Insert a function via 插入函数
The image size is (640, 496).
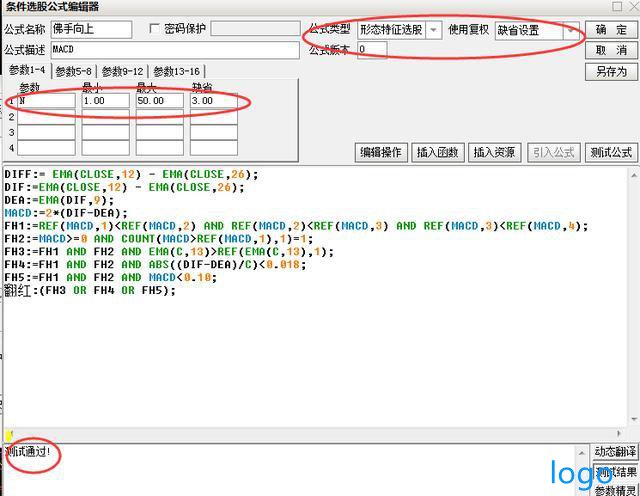[x=438, y=153]
